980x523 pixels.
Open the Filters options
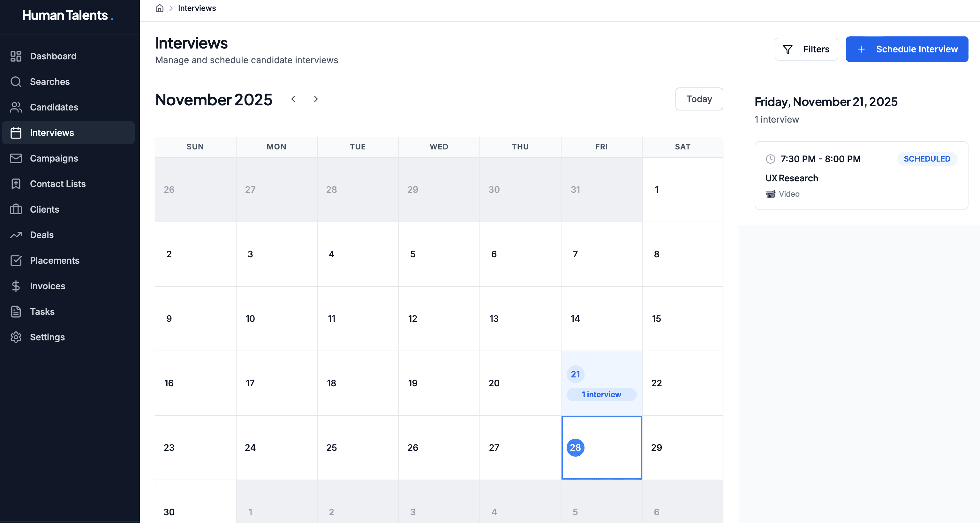point(806,49)
